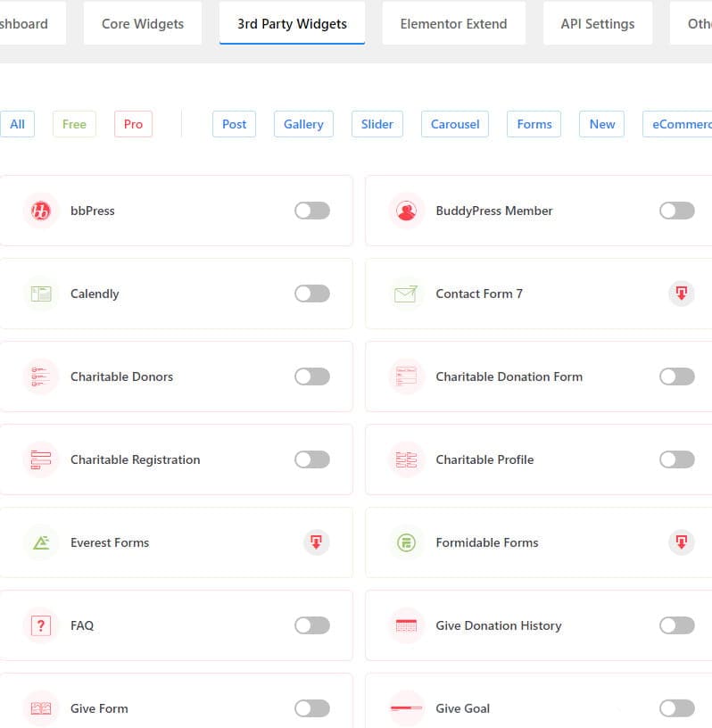Click the "BuddyPress Member" label
Screen dimensions: 712x728
[493, 211]
